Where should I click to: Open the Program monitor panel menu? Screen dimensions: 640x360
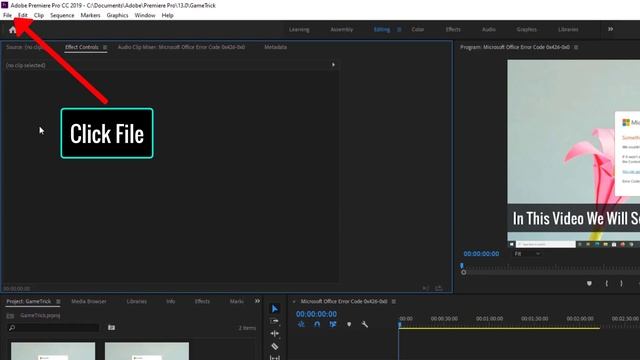[576, 47]
